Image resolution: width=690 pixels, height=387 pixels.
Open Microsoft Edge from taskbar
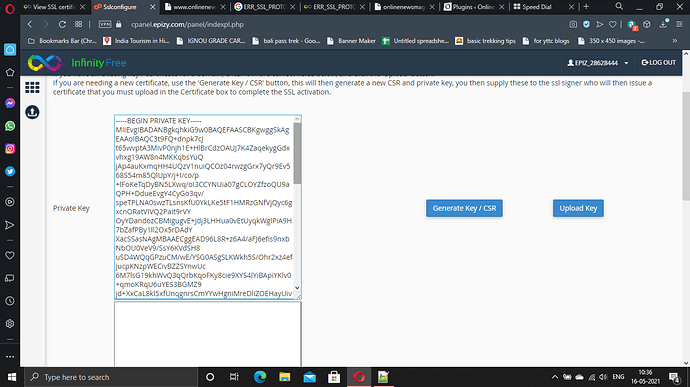point(260,377)
